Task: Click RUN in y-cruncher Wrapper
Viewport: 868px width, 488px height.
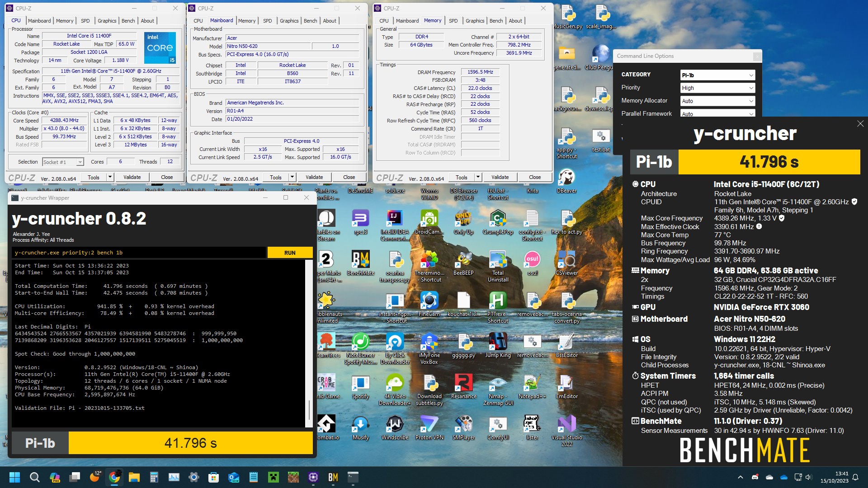Action: pyautogui.click(x=290, y=253)
